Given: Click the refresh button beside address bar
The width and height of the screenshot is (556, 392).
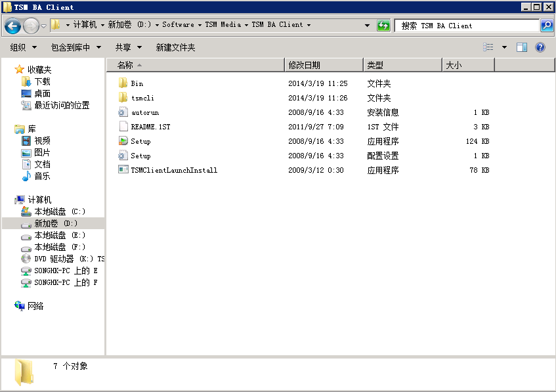Looking at the screenshot, I should (383, 26).
